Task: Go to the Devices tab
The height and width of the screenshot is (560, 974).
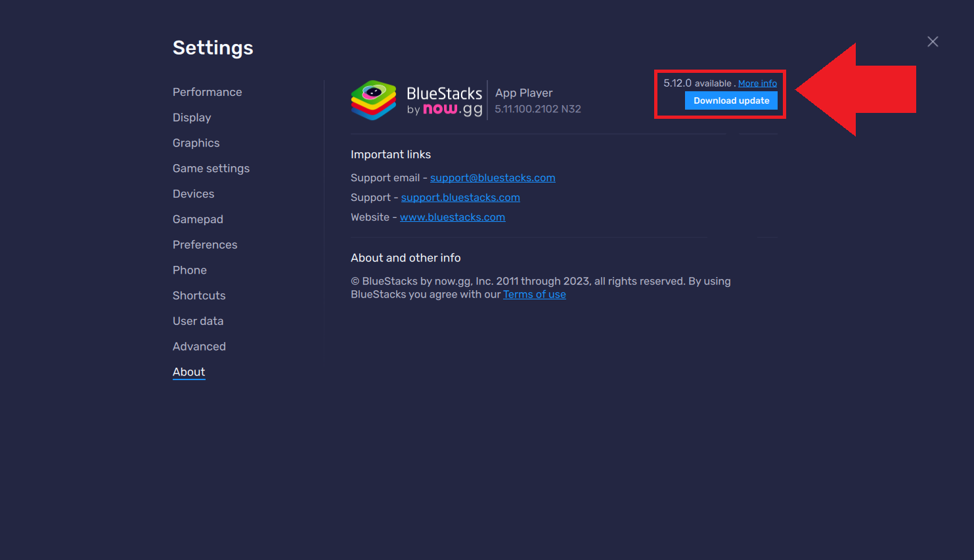Action: 193,194
